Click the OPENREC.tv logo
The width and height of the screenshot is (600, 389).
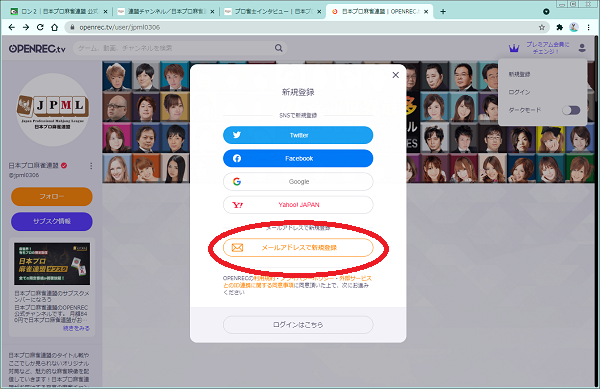(37, 49)
